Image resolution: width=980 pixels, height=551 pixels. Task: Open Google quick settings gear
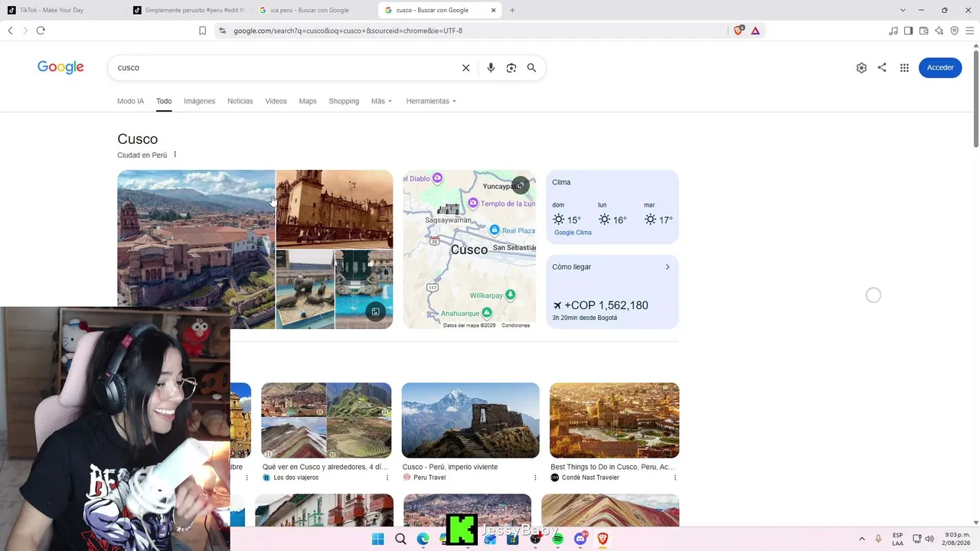pyautogui.click(x=861, y=68)
